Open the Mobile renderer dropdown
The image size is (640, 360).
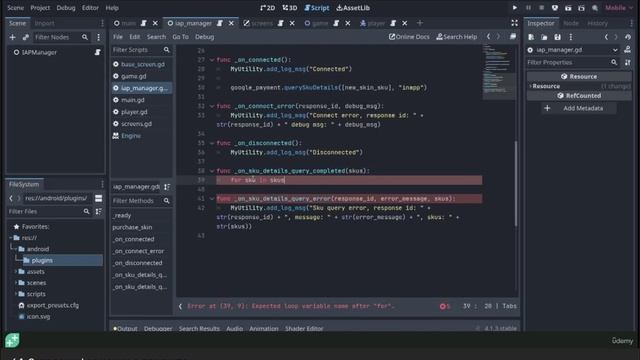coord(619,8)
